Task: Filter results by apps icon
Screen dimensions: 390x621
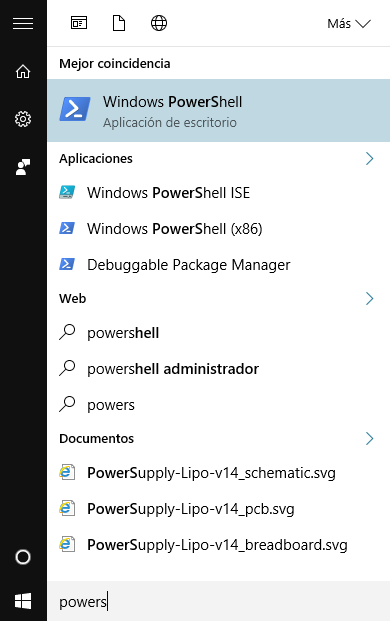Action: point(79,23)
